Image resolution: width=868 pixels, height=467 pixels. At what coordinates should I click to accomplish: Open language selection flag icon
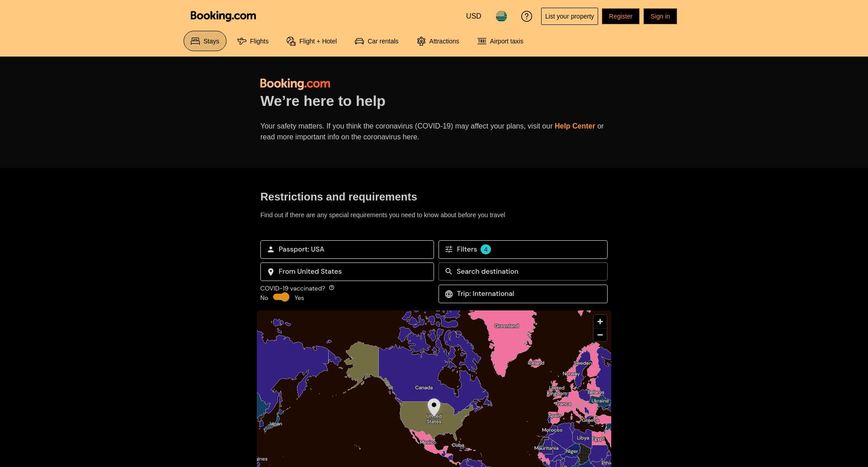(x=501, y=16)
